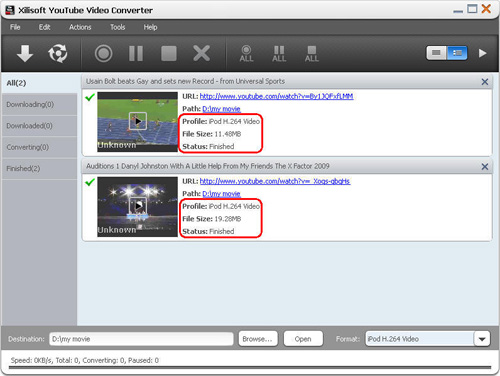This screenshot has height=376, width=500.
Task: Play the Usain Bolt video thumbnail
Action: click(138, 121)
